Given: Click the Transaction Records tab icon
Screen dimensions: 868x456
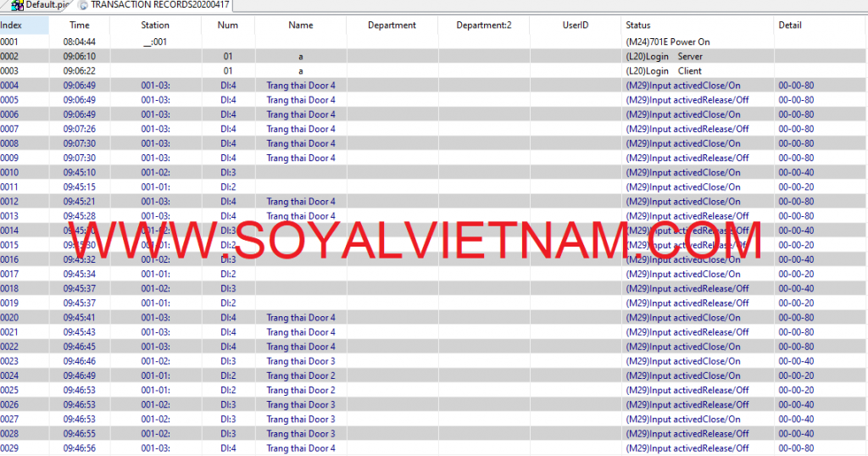Looking at the screenshot, I should (83, 5).
